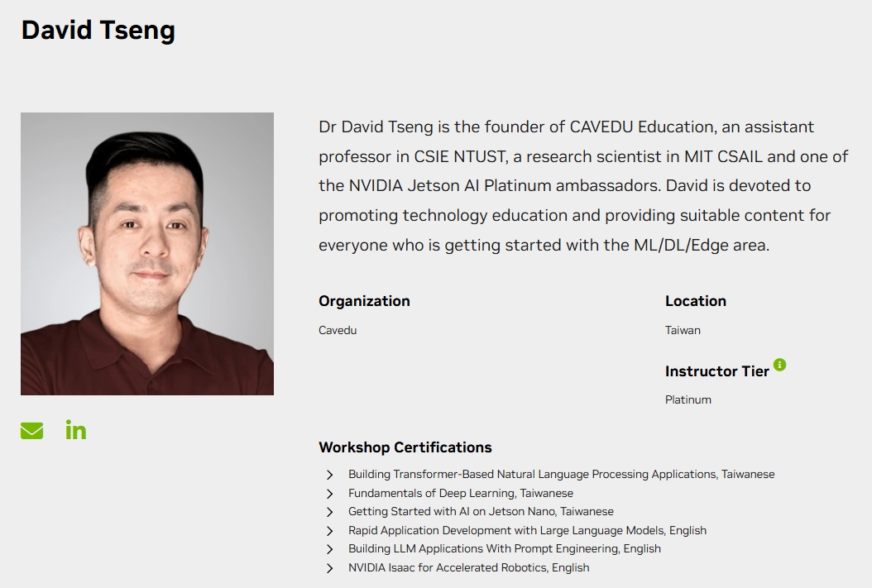Screen dimensions: 872x588
Task: Click Taiwan under Location
Action: [x=683, y=330]
